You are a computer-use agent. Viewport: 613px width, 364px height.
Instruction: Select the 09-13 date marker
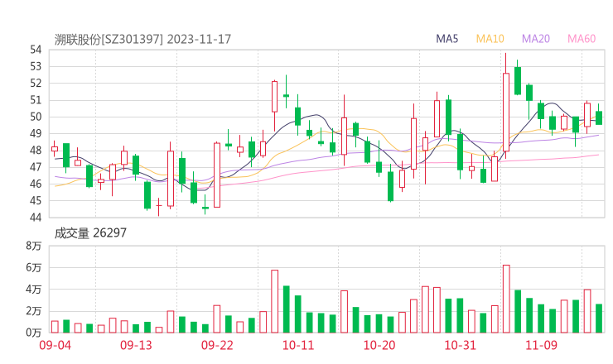coord(136,346)
